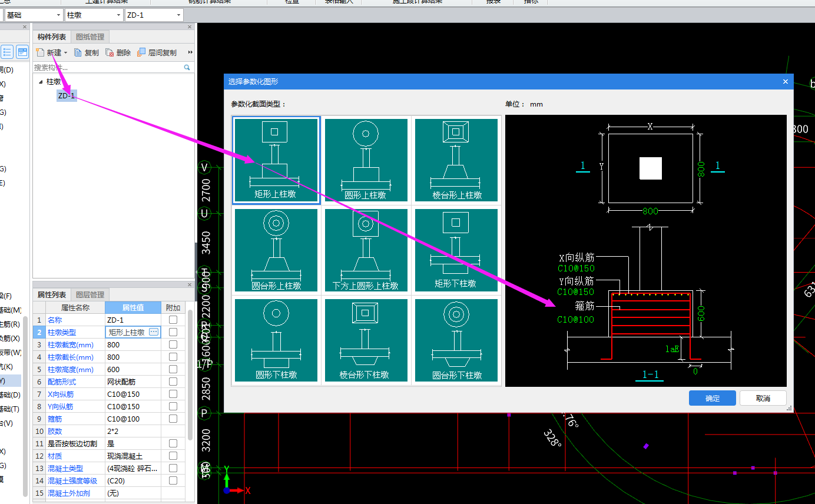Click 600 value of 柱墩高度
The image size is (815, 504).
click(133, 369)
